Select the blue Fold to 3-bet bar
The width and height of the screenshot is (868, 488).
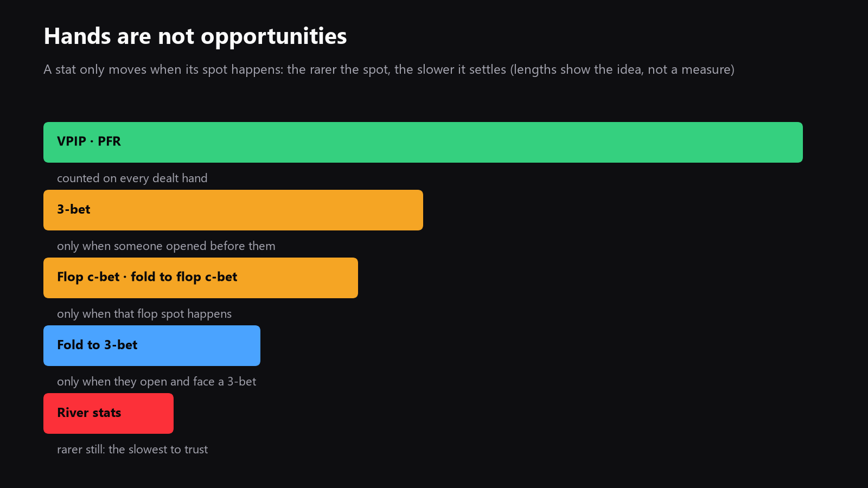[x=152, y=345]
